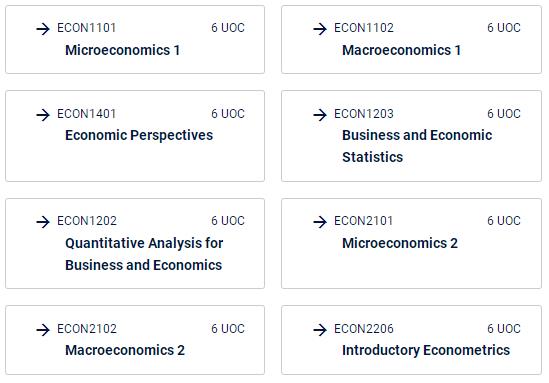Image resolution: width=549 pixels, height=383 pixels.
Task: Open the Introductory Econometrics course link
Action: (426, 350)
